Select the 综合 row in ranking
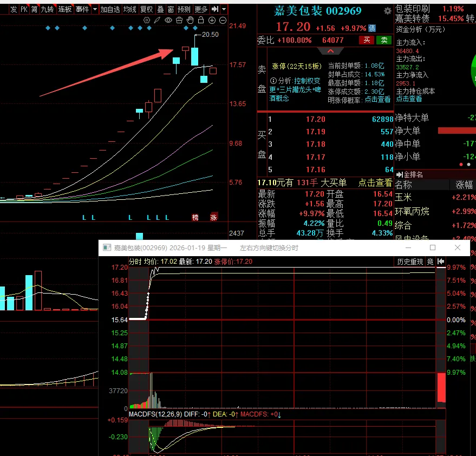 point(435,225)
